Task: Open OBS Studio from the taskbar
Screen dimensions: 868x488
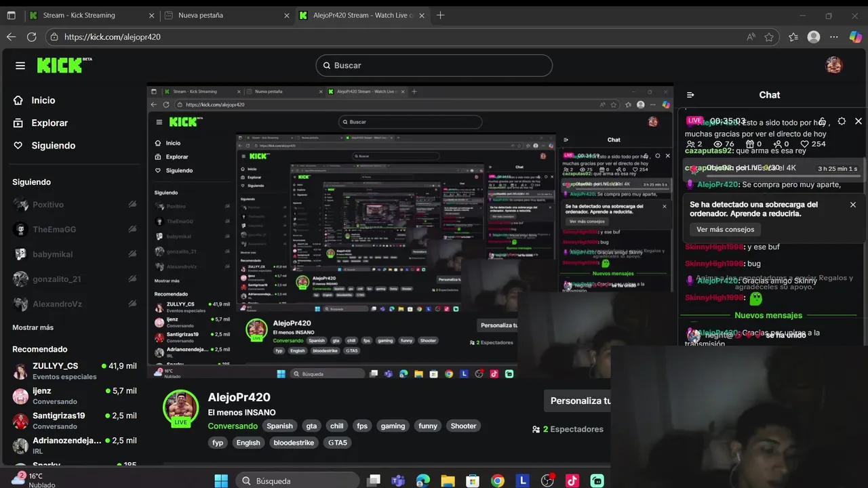Action: click(x=547, y=481)
